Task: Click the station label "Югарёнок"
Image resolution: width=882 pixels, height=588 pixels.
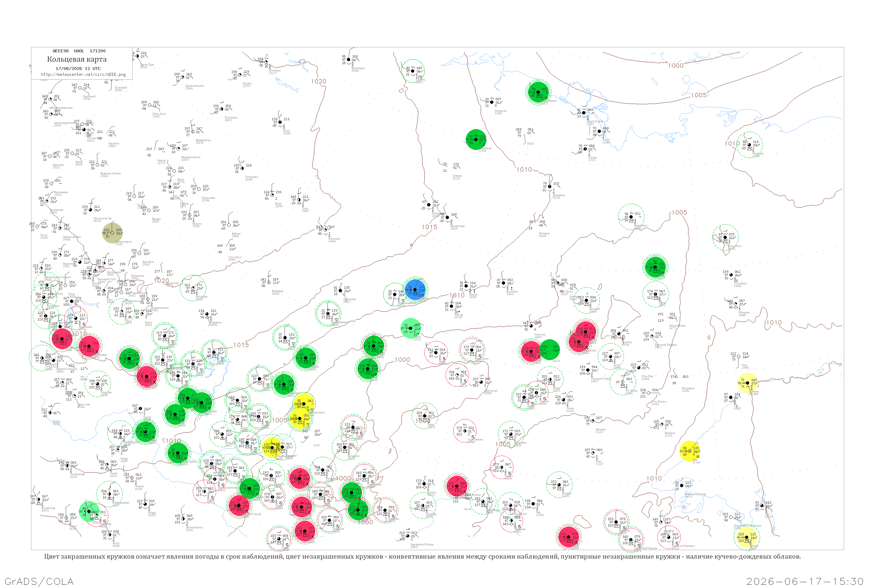Action: (x=688, y=388)
